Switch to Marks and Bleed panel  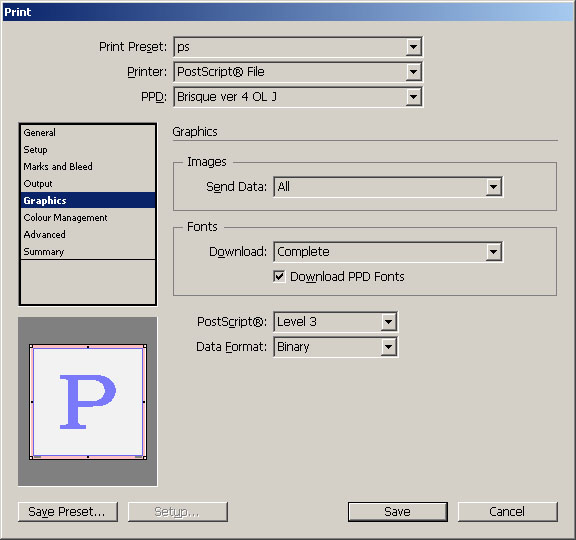coord(88,167)
